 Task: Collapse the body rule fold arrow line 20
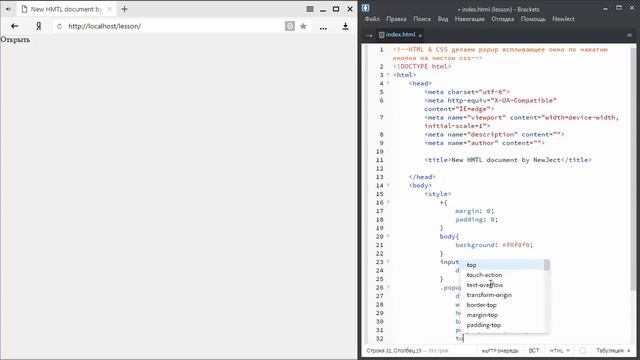pos(388,236)
